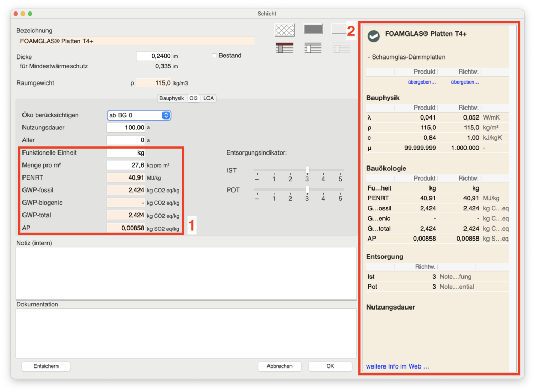Image resolution: width=535 pixels, height=392 pixels.
Task: Click the Entsorgung section heading
Action: [x=385, y=257]
